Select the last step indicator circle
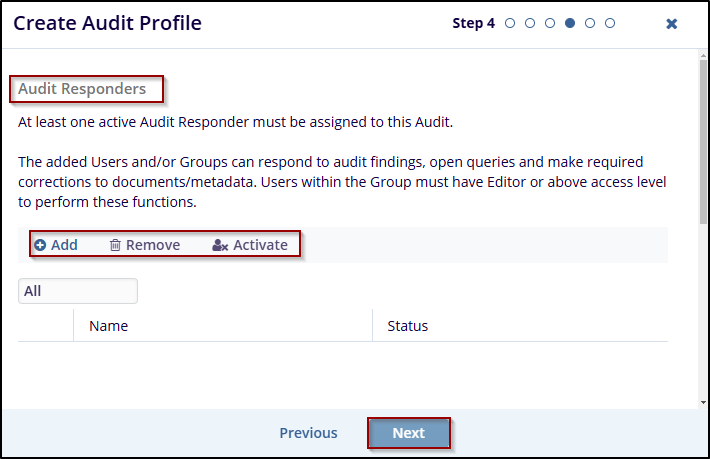This screenshot has height=459, width=710. pyautogui.click(x=610, y=23)
